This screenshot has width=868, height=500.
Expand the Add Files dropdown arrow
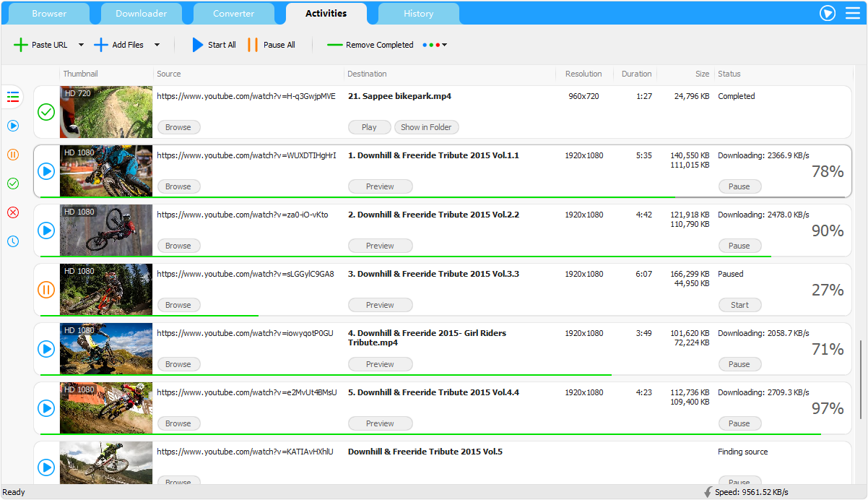[157, 45]
